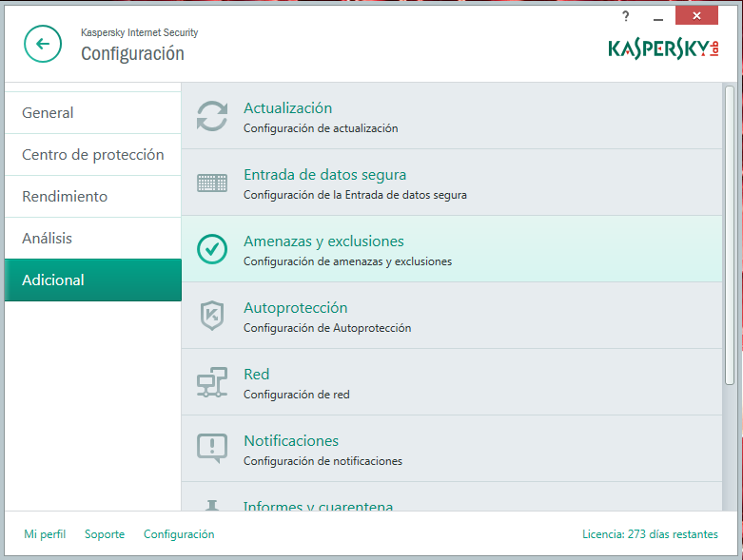Screen dimensions: 743x560
Task: Click the Actualización refresh arrows icon
Action: pos(212,116)
